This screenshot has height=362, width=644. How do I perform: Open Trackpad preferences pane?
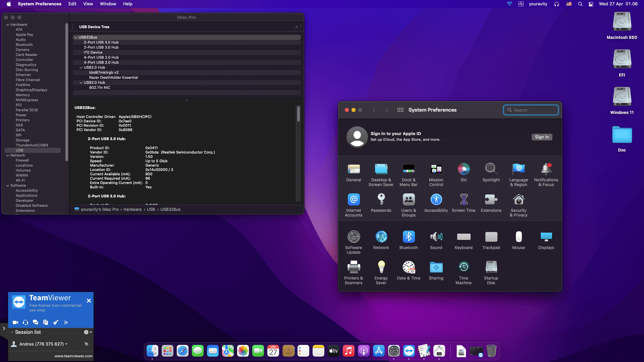[x=491, y=241]
